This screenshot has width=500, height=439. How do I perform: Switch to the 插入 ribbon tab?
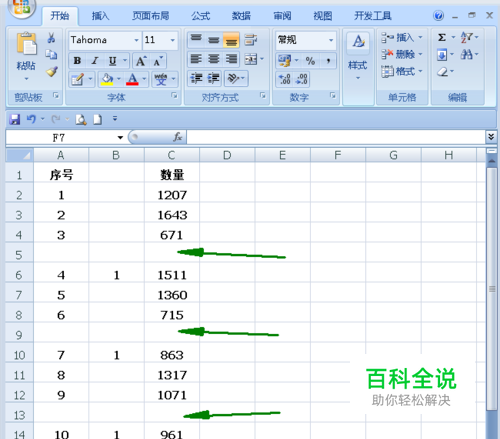point(100,16)
